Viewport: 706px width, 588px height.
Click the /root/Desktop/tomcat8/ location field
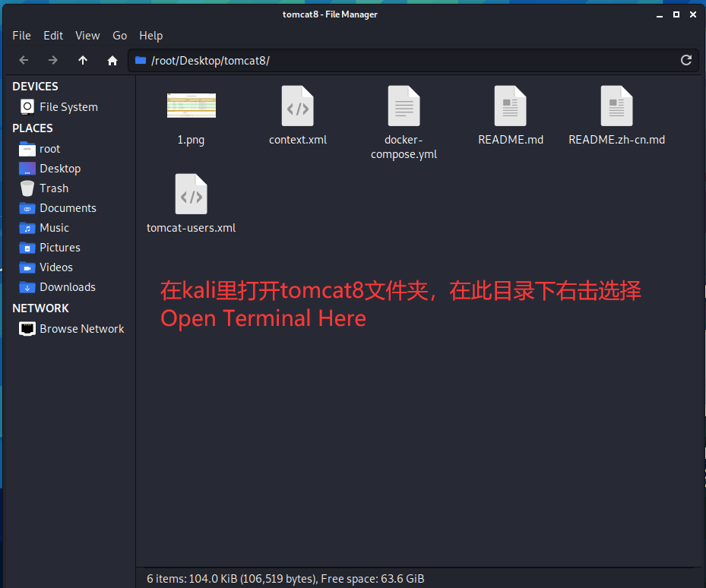click(x=413, y=60)
